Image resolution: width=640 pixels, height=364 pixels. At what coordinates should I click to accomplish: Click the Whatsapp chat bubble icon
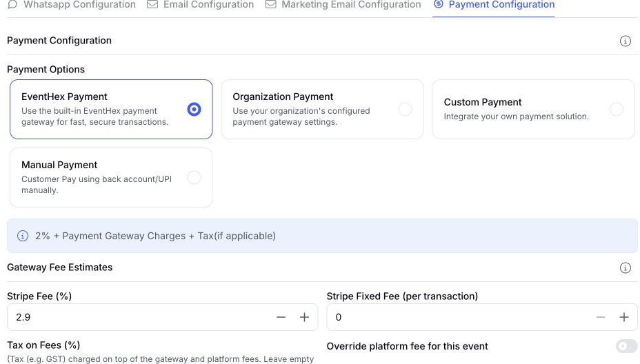[x=12, y=5]
